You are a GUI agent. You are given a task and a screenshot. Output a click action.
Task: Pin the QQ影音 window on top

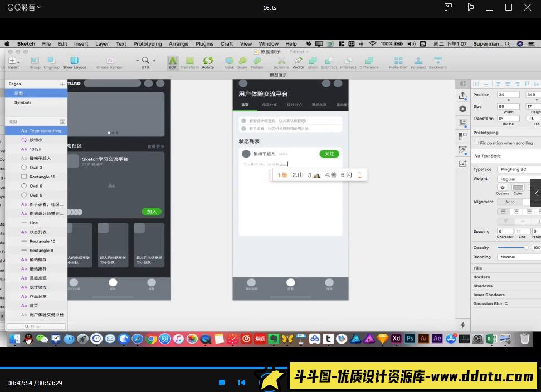(470, 7)
